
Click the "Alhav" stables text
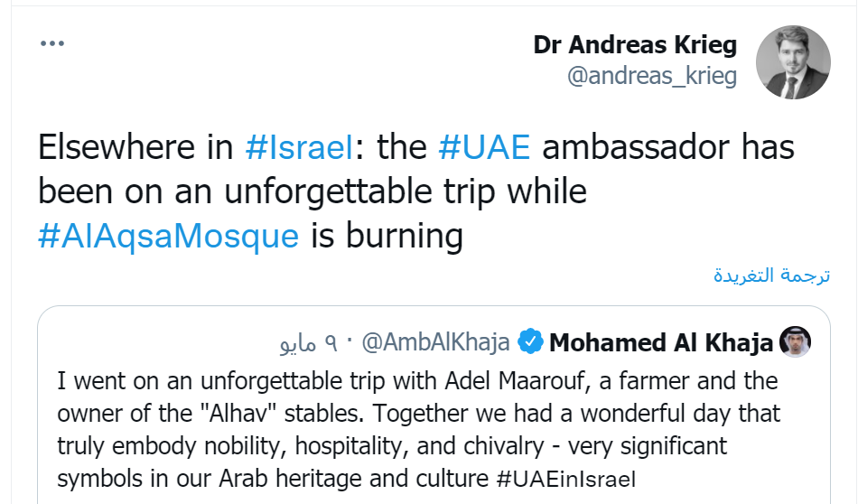click(235, 415)
